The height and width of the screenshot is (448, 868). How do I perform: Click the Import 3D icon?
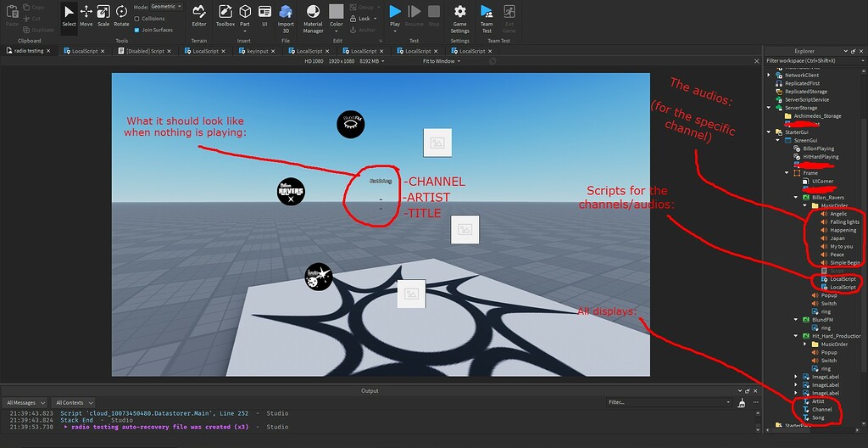286,15
